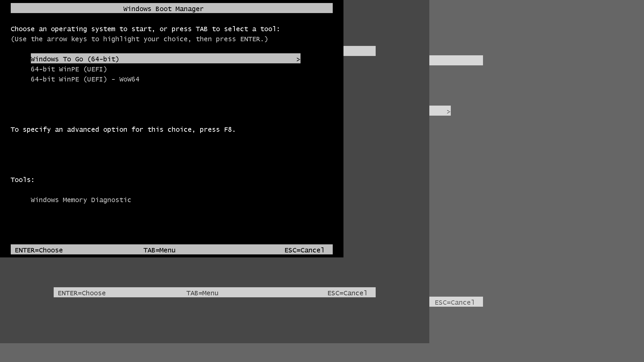Choose the 64-bit WinPE (UEFI) entry
The image size is (644, 362).
click(69, 69)
